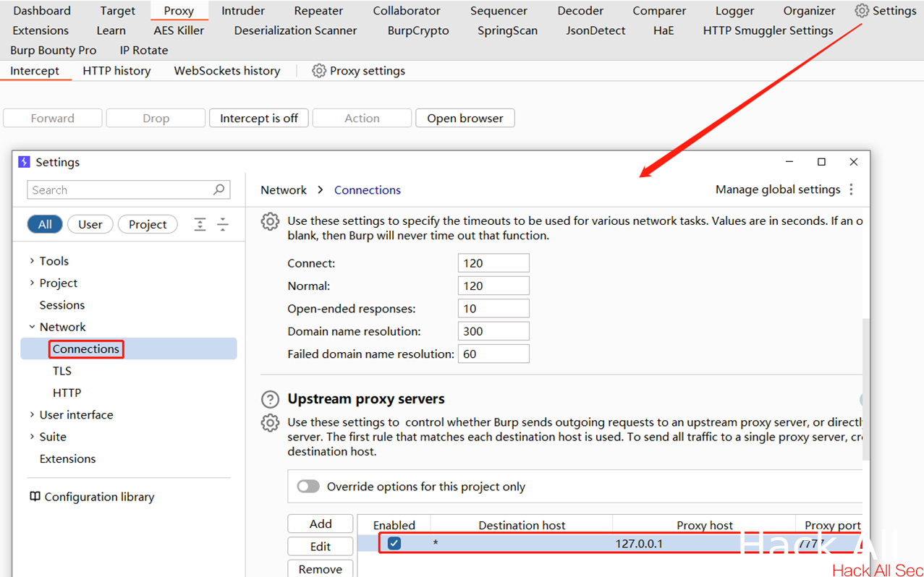Click gear icon next to timeouts description
Viewport: 924px width, 577px height.
(x=270, y=221)
